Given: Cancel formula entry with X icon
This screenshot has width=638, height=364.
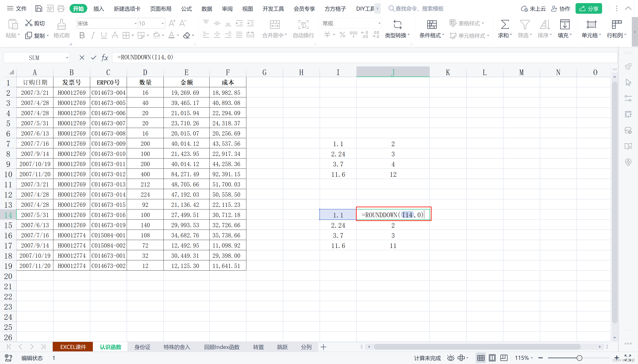Looking at the screenshot, I should pyautogui.click(x=82, y=58).
